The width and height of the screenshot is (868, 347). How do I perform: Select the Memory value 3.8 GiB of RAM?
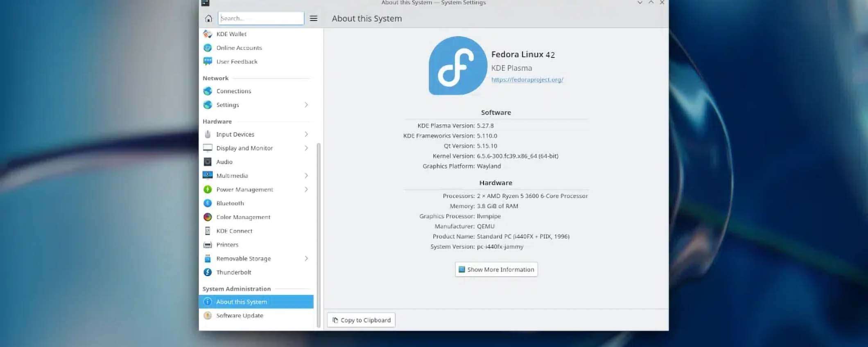[497, 206]
